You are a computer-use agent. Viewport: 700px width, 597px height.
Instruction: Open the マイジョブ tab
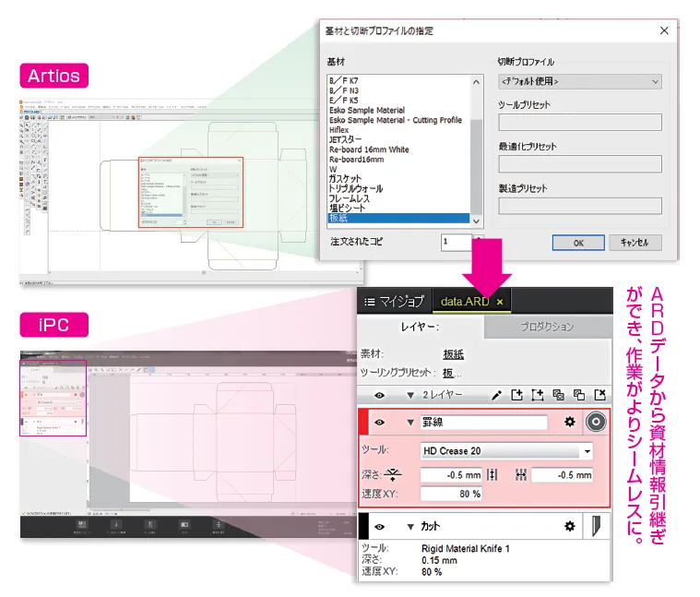pos(395,302)
